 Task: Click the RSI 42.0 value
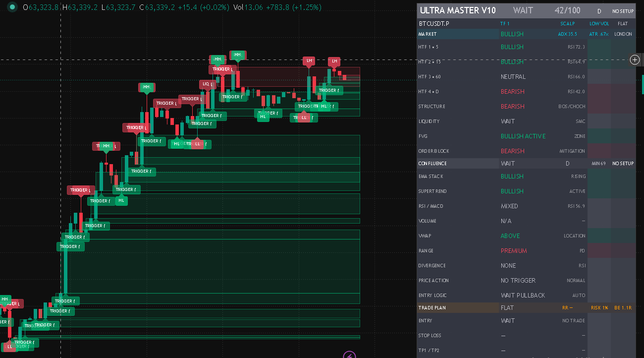[576, 92]
